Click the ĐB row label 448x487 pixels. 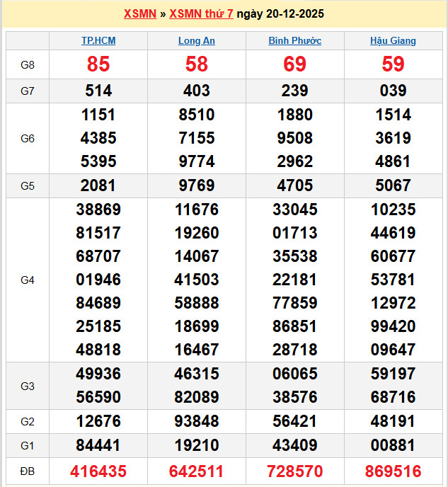coord(28,471)
